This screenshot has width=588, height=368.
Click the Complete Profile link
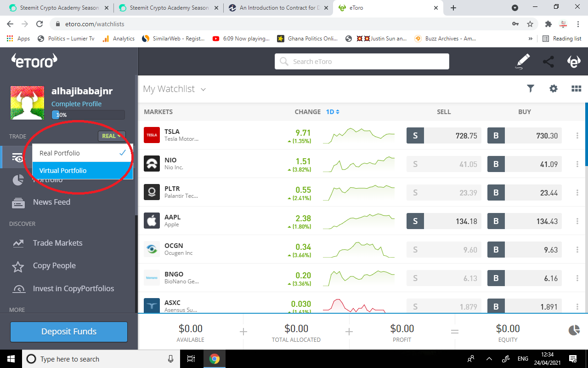click(x=76, y=104)
